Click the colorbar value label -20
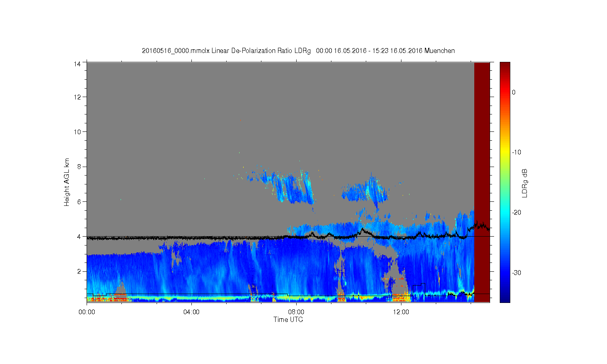This screenshot has width=607, height=364. click(x=516, y=212)
